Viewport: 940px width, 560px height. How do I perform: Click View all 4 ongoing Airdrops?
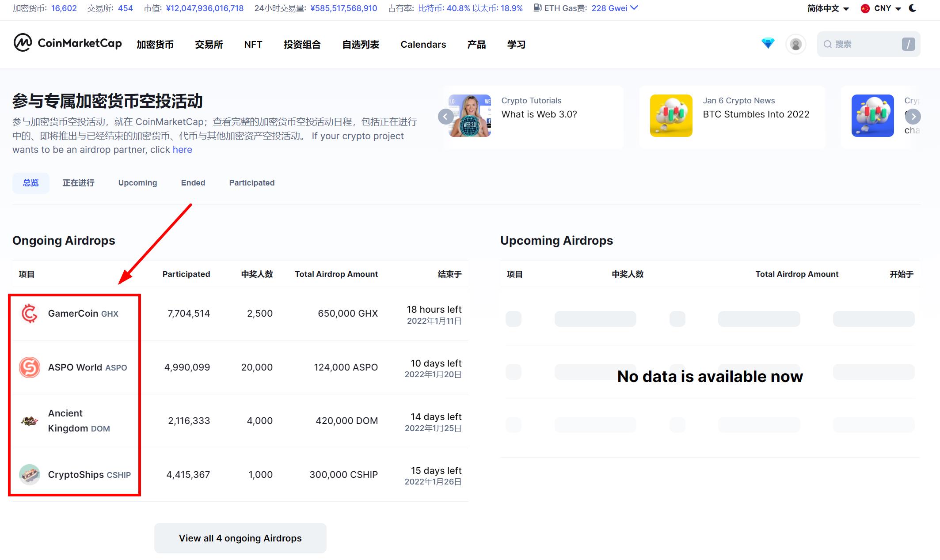click(x=240, y=538)
